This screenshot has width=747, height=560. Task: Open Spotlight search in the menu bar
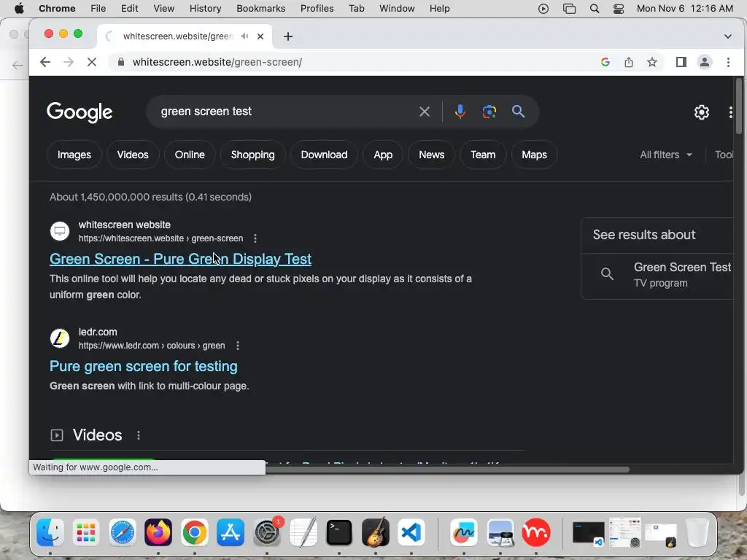(594, 9)
